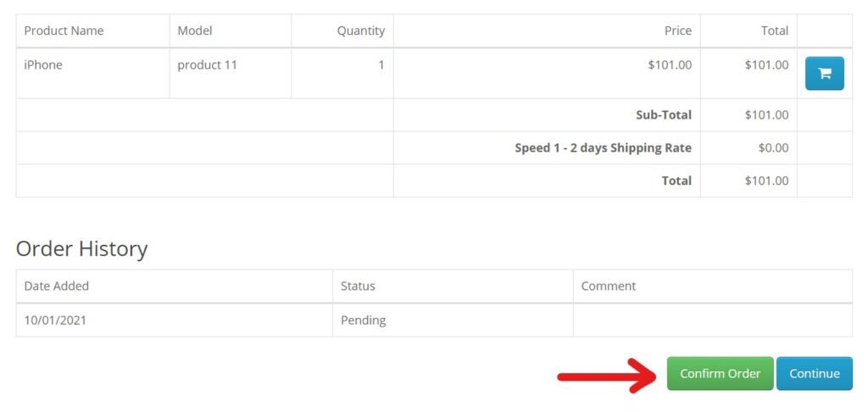This screenshot has height=412, width=868.
Task: Click the blue Continue button
Action: coord(815,373)
